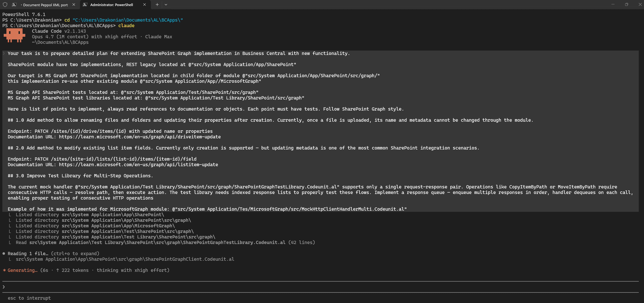Click PowerShell icon on Administrator tab
This screenshot has width=644, height=303.
[x=85, y=5]
